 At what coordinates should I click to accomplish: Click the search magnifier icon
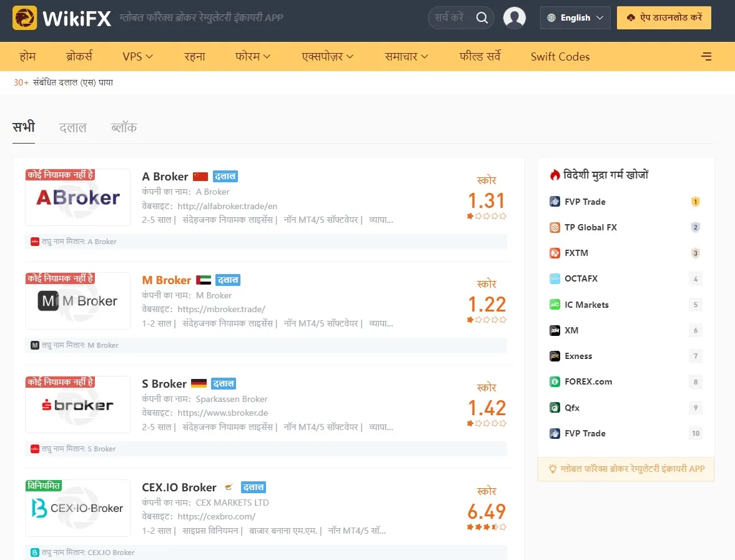coord(482,18)
